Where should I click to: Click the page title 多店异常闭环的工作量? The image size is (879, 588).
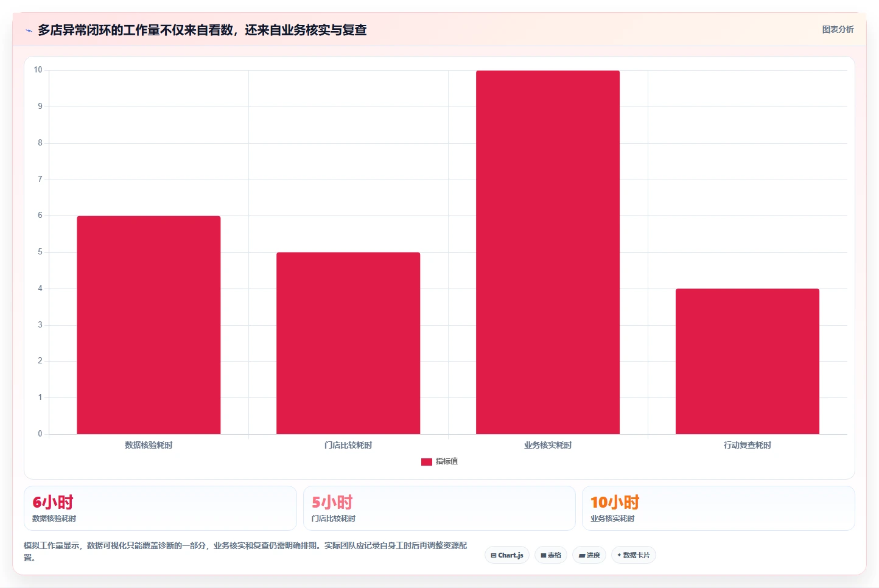click(x=202, y=30)
